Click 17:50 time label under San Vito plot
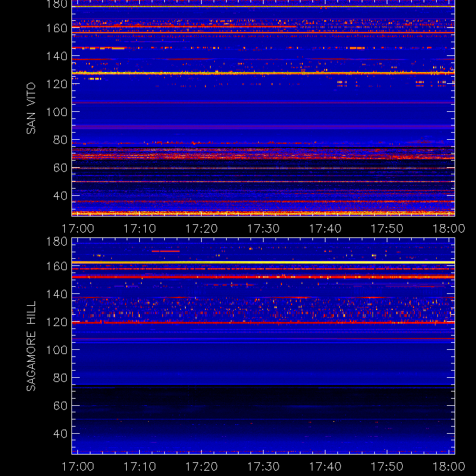This screenshot has height=476, width=476. pos(387,228)
